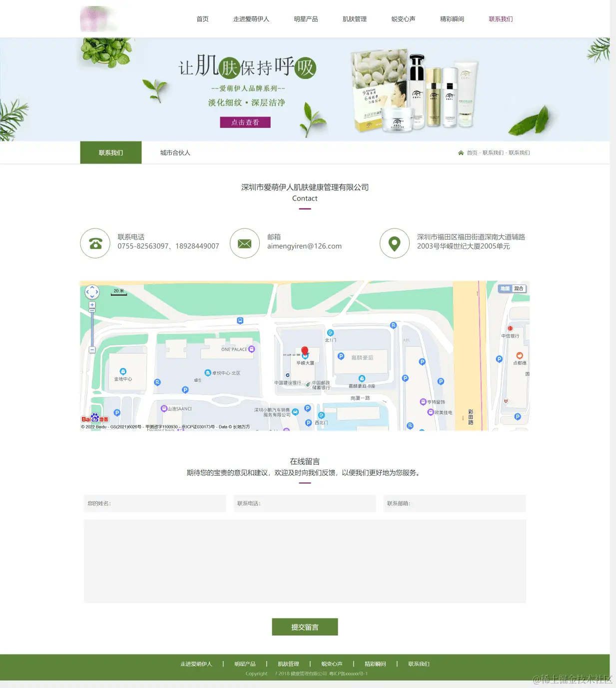Focus the 您的姓名 input field
This screenshot has height=688, width=616.
155,503
